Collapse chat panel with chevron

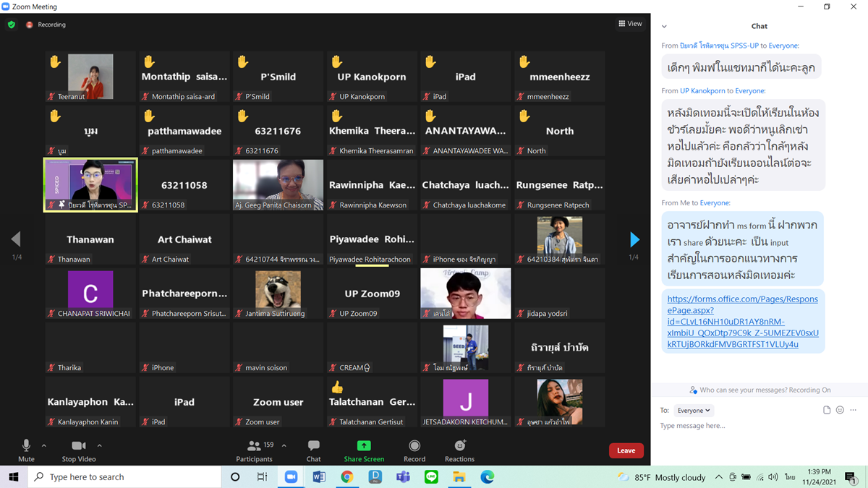coord(664,27)
